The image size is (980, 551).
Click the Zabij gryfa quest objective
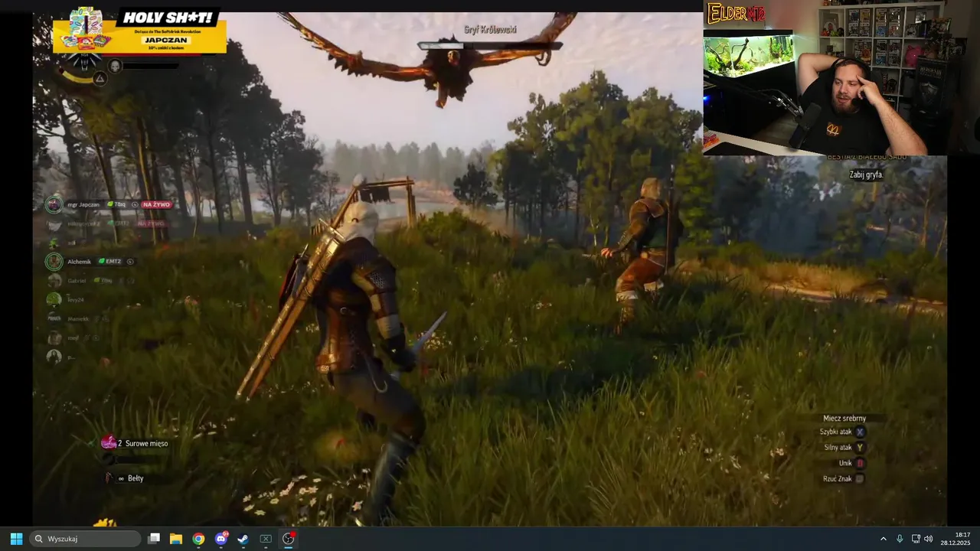pyautogui.click(x=867, y=175)
